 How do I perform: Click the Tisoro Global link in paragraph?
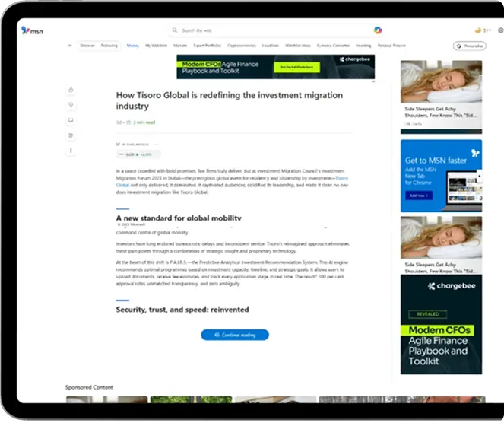point(341,178)
